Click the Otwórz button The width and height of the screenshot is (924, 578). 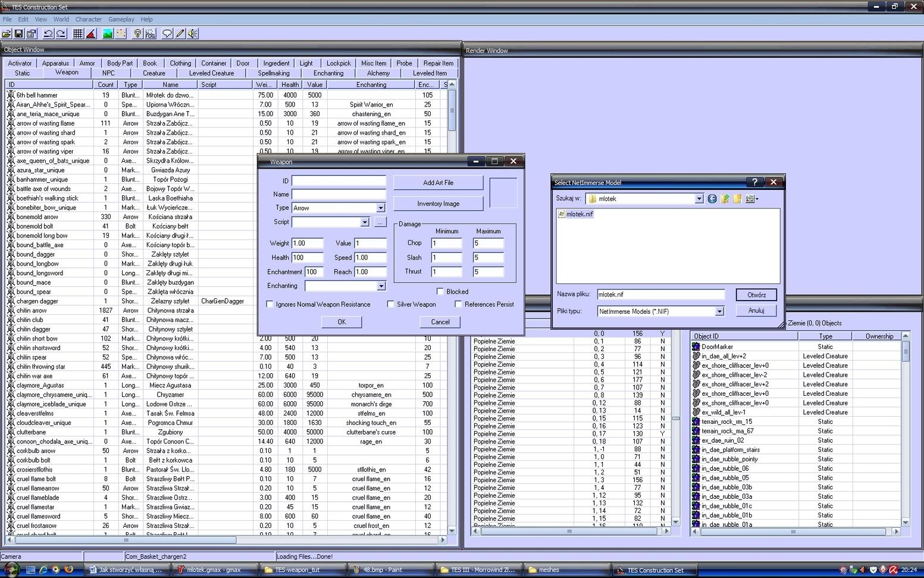tap(756, 295)
